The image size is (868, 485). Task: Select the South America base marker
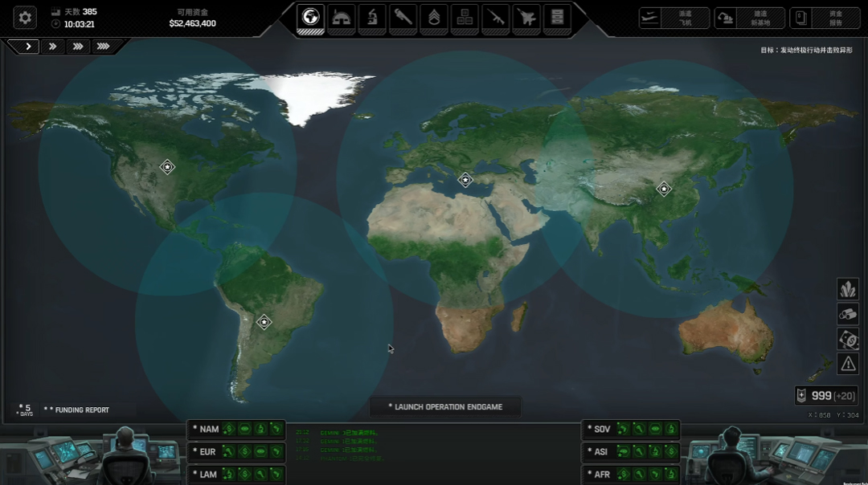click(x=264, y=322)
